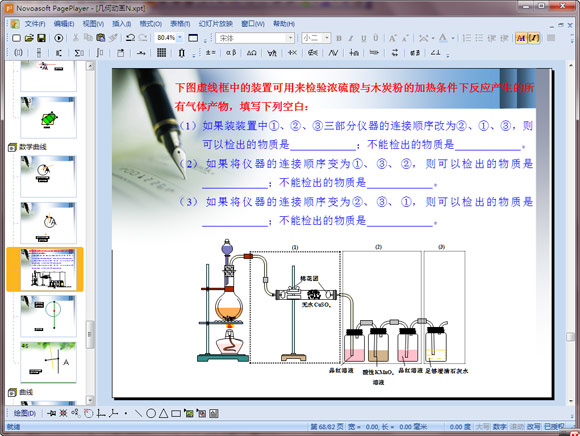Click the full screen window icon
The width and height of the screenshot is (580, 436).
point(193,38)
